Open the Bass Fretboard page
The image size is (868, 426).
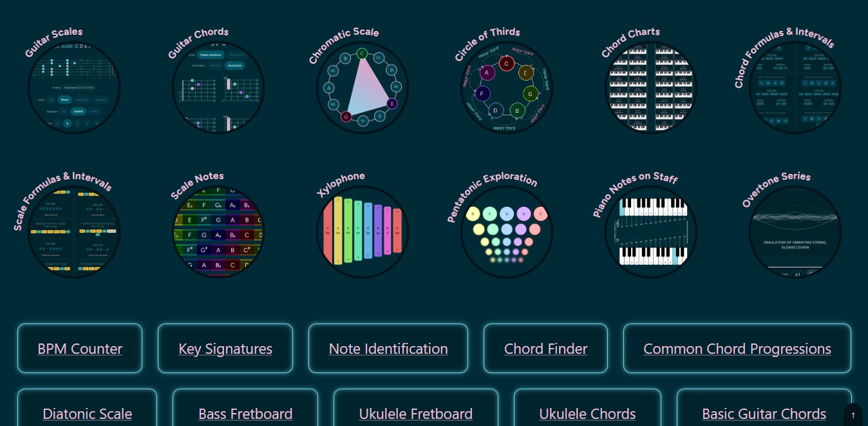[x=245, y=413]
